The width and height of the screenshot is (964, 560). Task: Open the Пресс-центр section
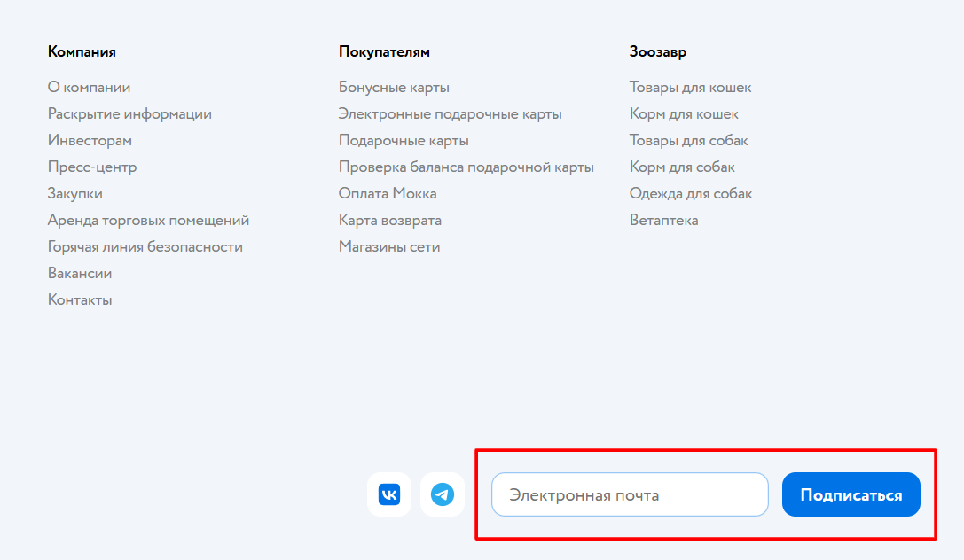[x=92, y=167]
